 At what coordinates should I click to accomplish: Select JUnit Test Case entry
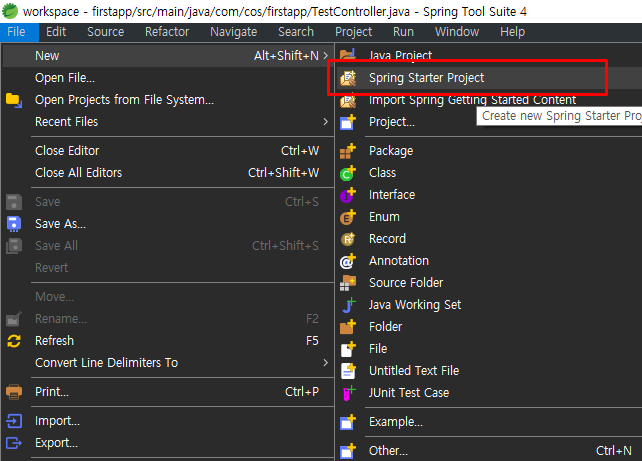(489, 393)
